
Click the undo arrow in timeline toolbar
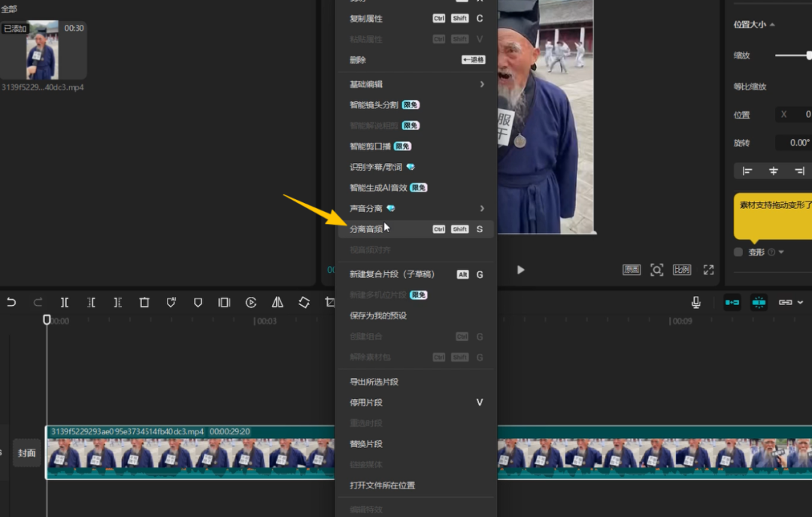pos(11,302)
